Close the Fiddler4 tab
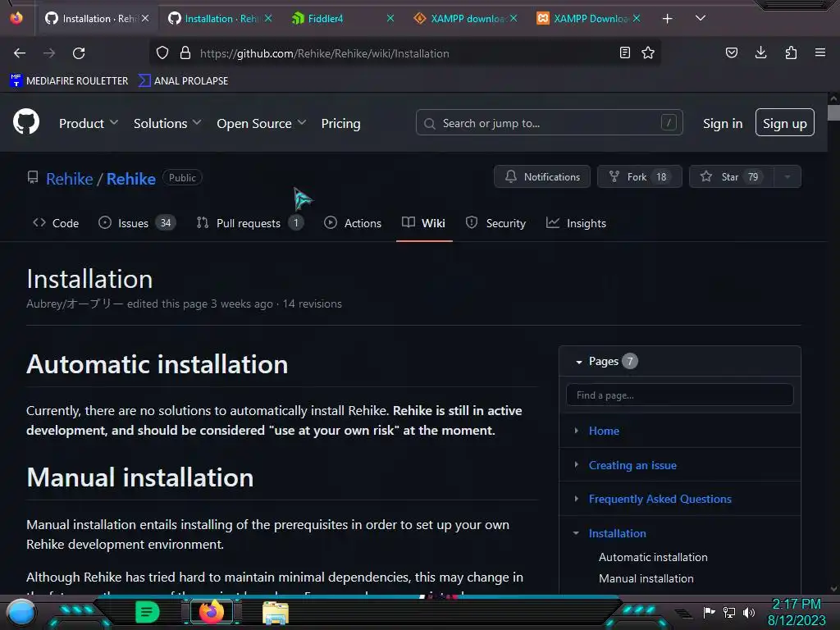 [390, 18]
